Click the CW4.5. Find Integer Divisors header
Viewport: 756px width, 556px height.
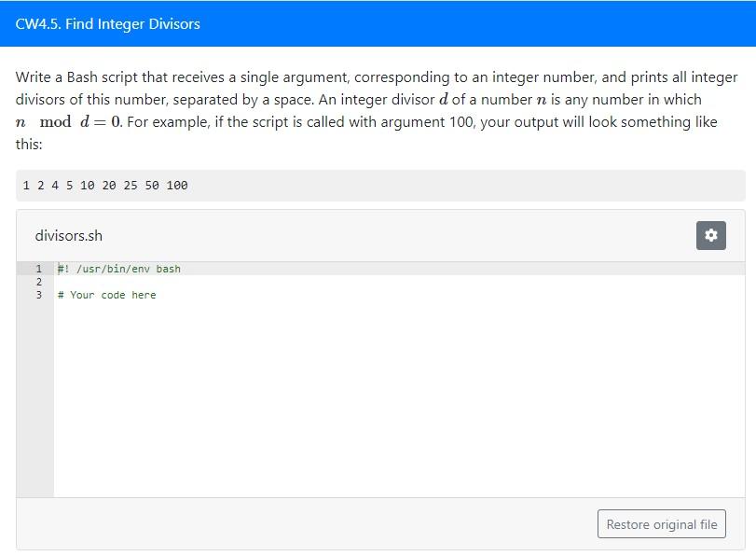[105, 24]
